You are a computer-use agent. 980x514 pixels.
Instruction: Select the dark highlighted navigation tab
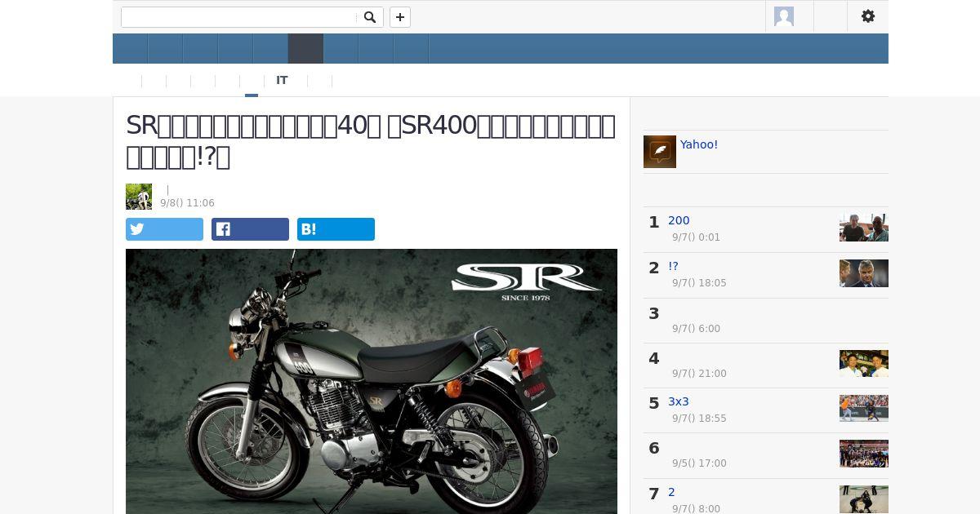[305, 48]
